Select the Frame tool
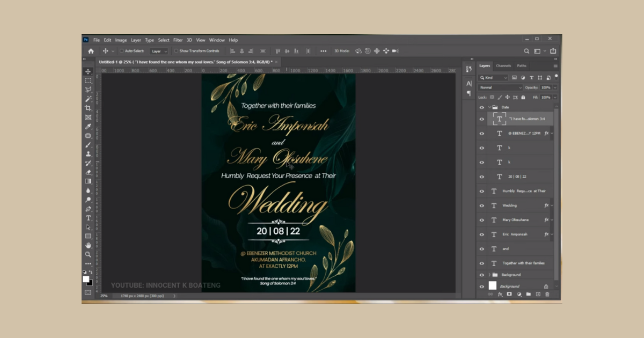This screenshot has height=338, width=644. 88,117
